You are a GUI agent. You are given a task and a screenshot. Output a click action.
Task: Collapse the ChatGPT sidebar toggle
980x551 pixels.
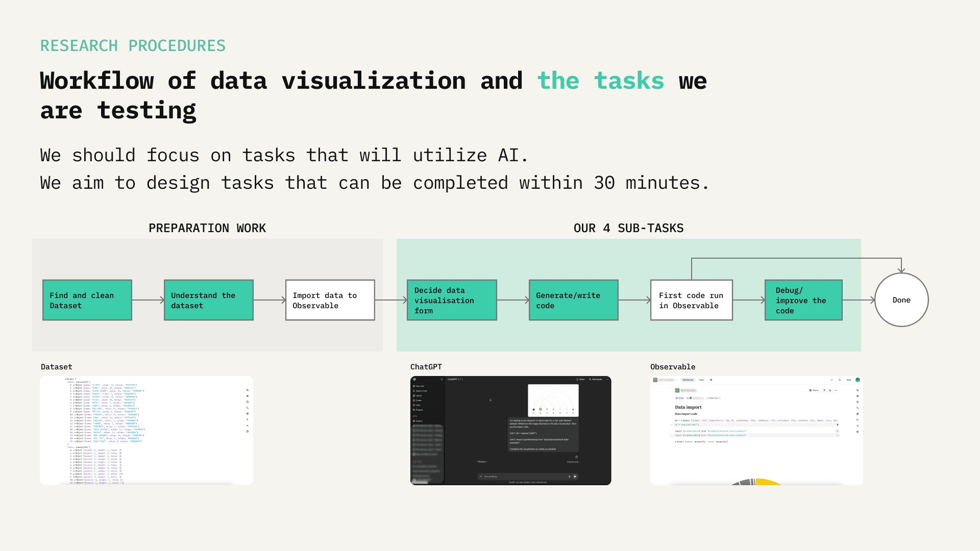(x=442, y=379)
